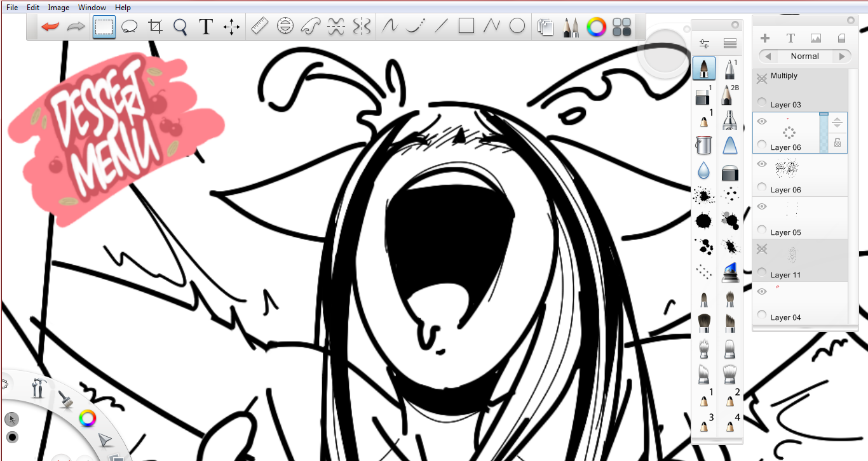Screen dimensions: 868x461
Task: Select the blue ink bottle brush
Action: (x=729, y=273)
